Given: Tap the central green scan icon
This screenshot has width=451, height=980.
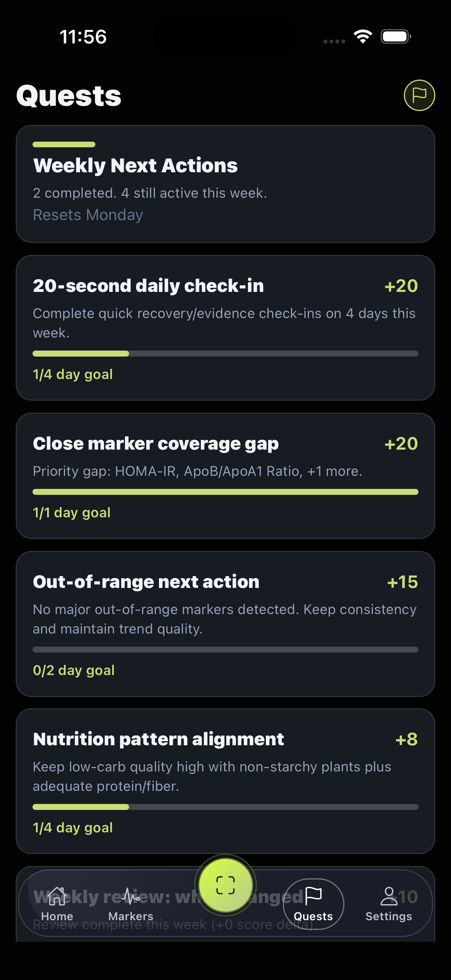Looking at the screenshot, I should (226, 885).
